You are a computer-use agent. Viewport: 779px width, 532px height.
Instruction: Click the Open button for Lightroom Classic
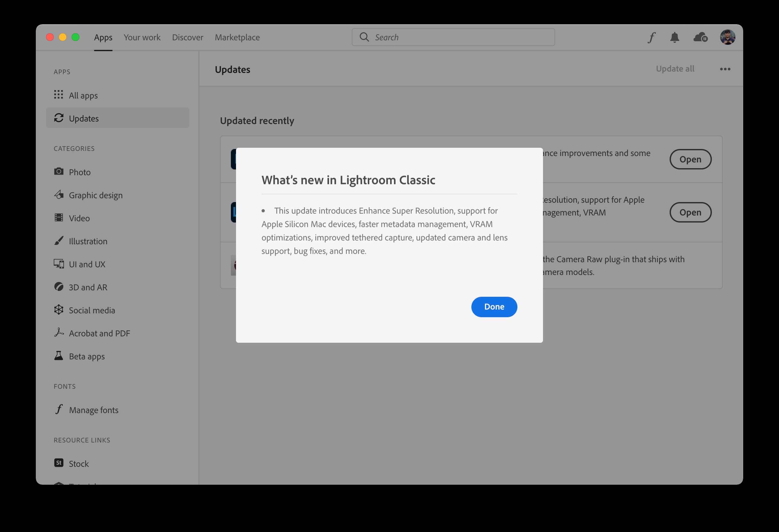(690, 213)
